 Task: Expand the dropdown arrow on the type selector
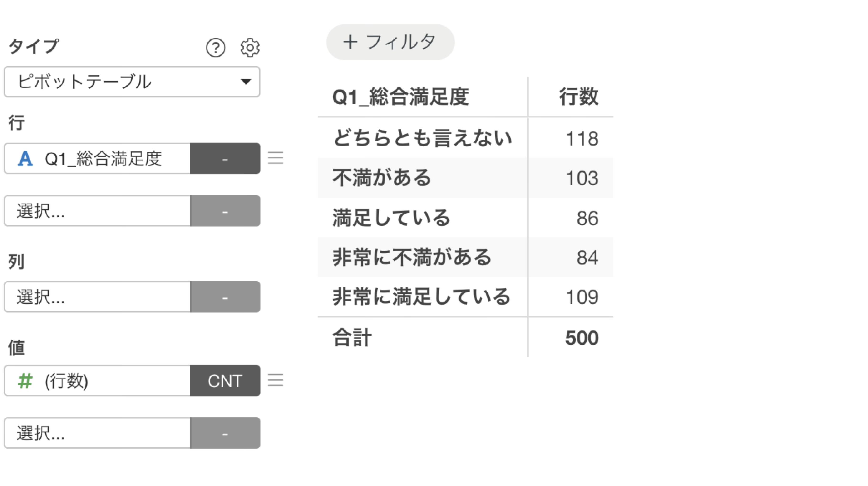(x=246, y=82)
